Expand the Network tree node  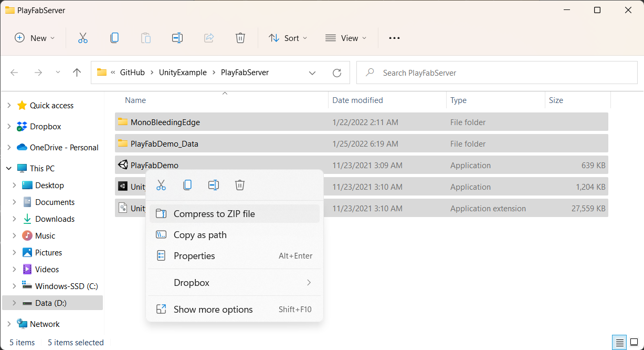point(8,324)
